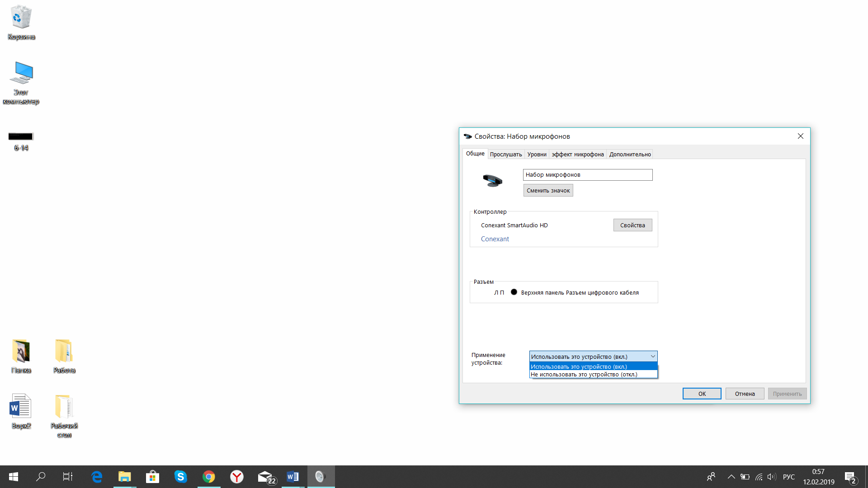This screenshot has height=488, width=868.
Task: Confirm changes by clicking OK
Action: click(702, 393)
